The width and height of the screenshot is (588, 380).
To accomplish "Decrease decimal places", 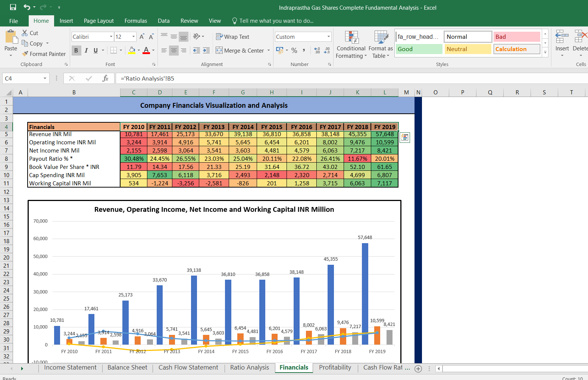I will (x=327, y=50).
